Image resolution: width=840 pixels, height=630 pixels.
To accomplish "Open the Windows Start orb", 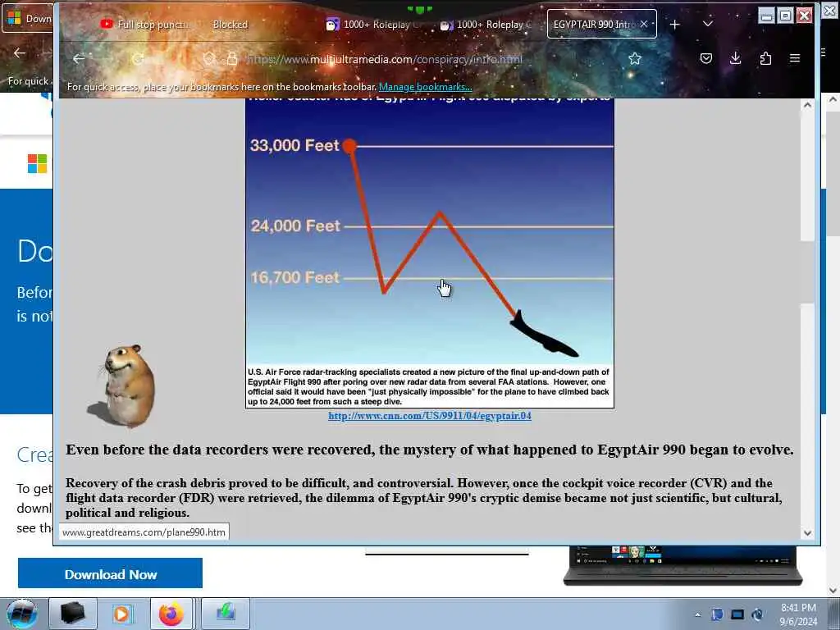I will [22, 614].
